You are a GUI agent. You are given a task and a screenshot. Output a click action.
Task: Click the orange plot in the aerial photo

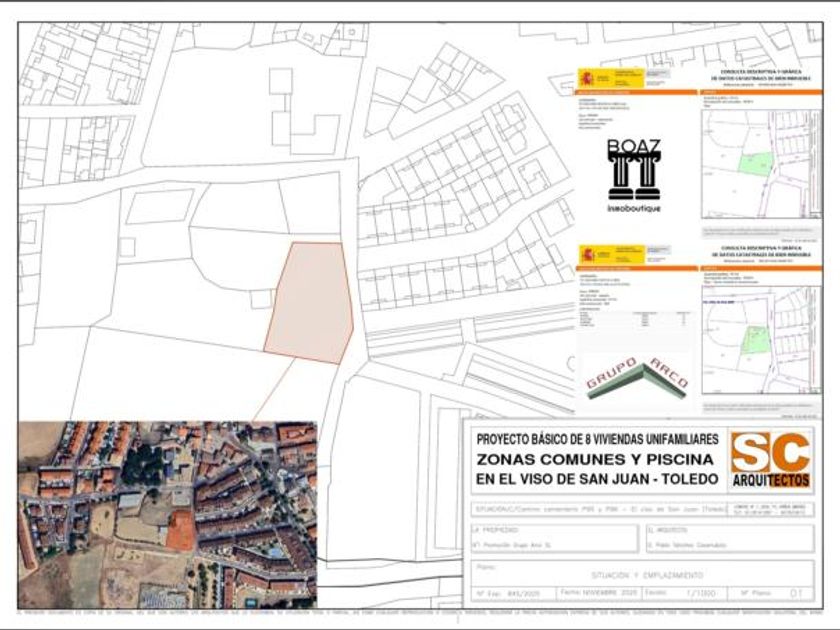click(x=180, y=530)
